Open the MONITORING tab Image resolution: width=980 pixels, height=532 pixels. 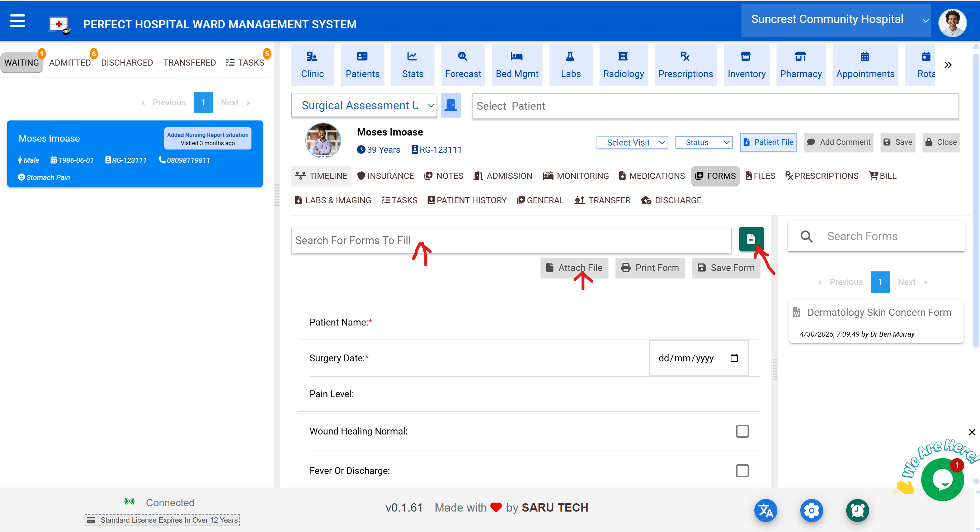(x=576, y=176)
